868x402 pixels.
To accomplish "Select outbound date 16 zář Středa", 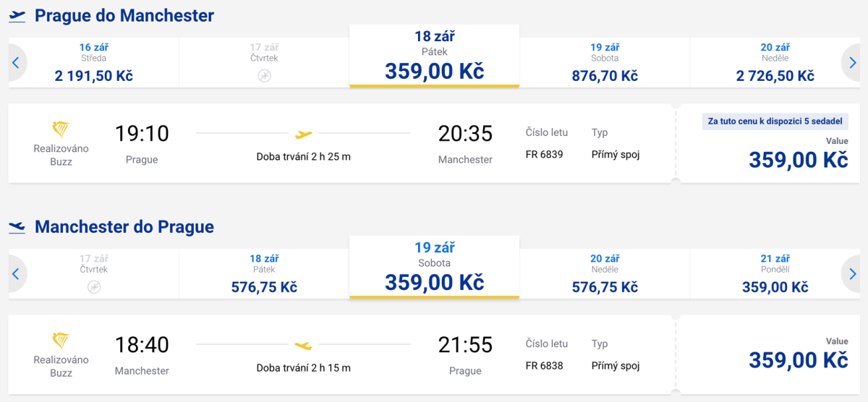I will point(94,63).
